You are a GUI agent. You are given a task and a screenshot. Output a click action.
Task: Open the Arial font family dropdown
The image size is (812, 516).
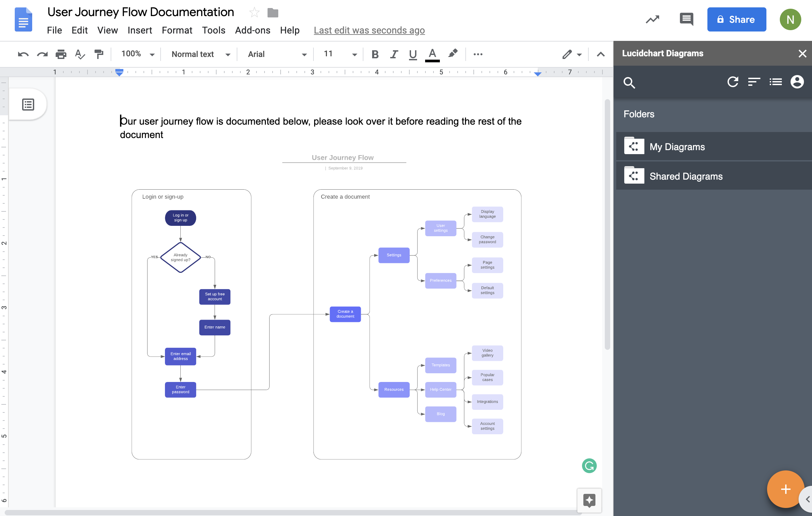tap(276, 54)
